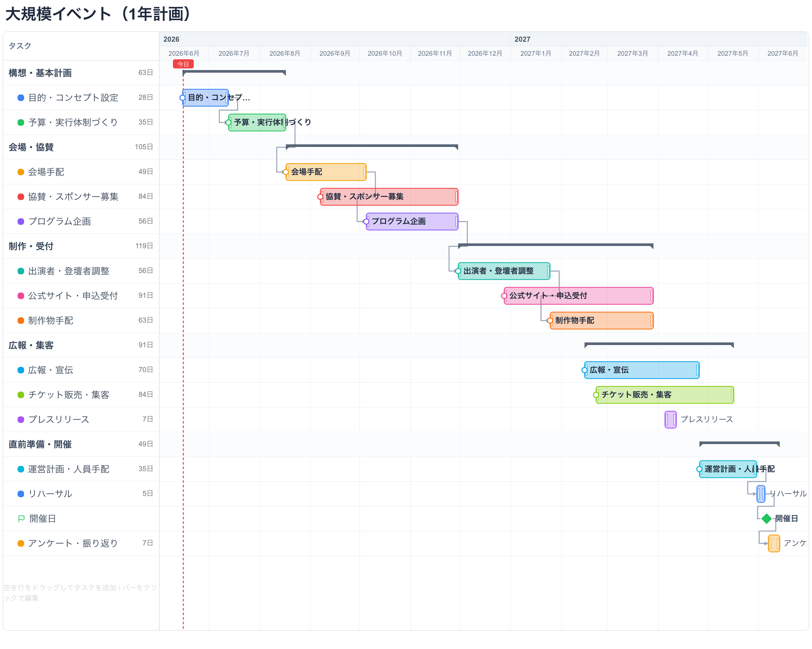Click the start handle circle of 広報・宣伝 bar
The width and height of the screenshot is (812, 649).
(x=584, y=370)
